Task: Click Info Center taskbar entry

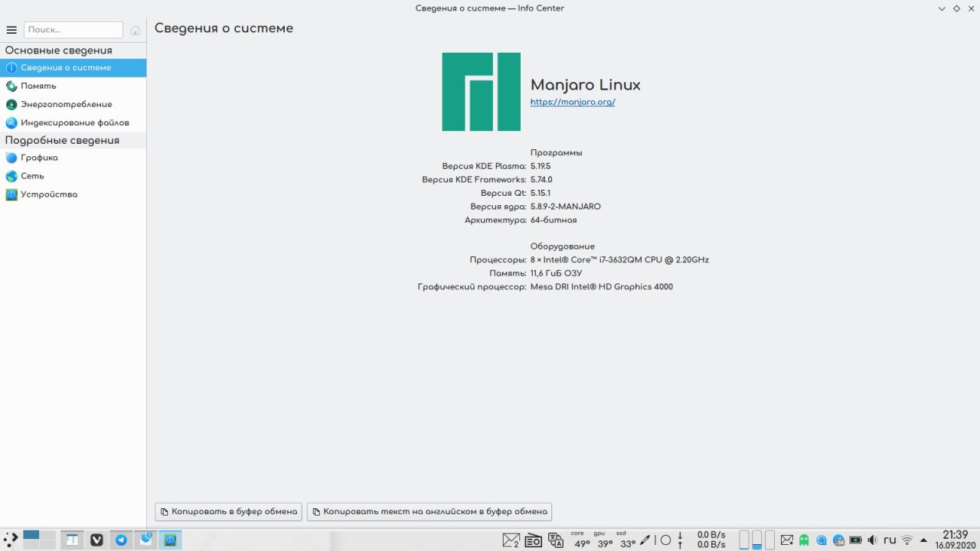Action: point(170,540)
